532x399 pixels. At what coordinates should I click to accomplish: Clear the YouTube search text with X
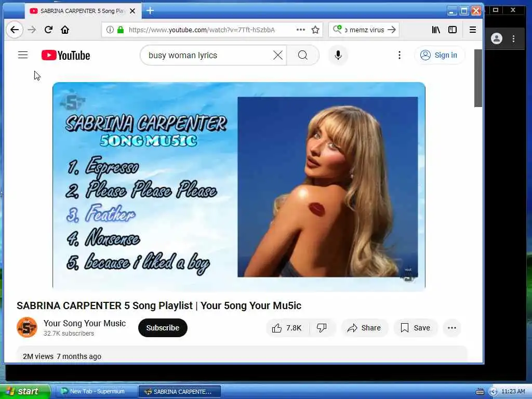tap(278, 55)
